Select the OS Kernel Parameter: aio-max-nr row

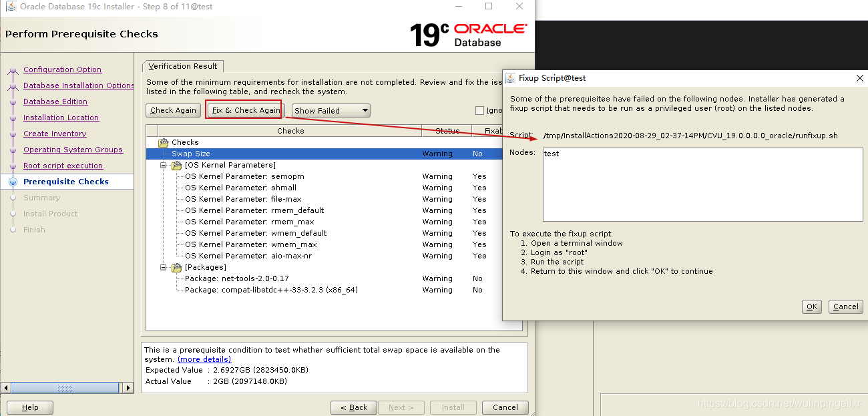pos(324,256)
